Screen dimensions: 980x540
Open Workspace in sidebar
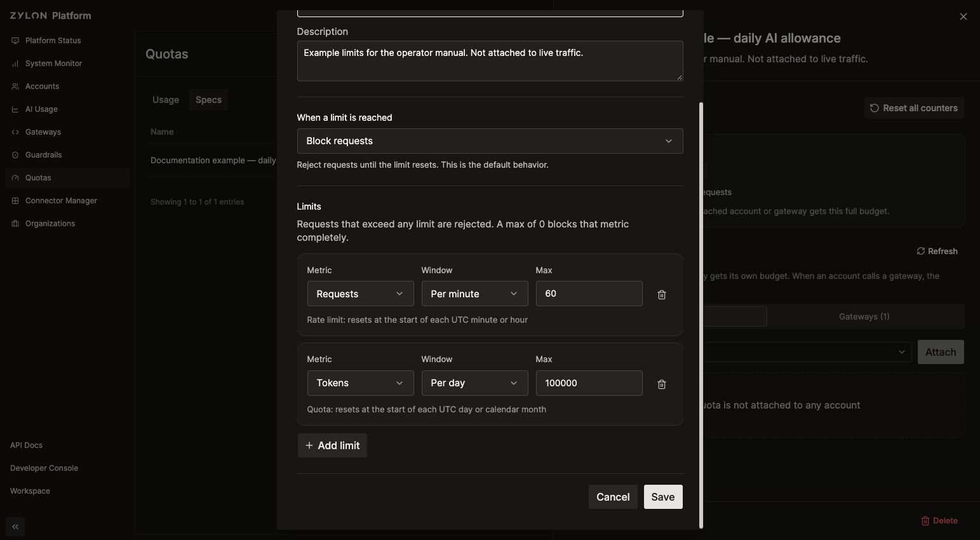[x=30, y=491]
